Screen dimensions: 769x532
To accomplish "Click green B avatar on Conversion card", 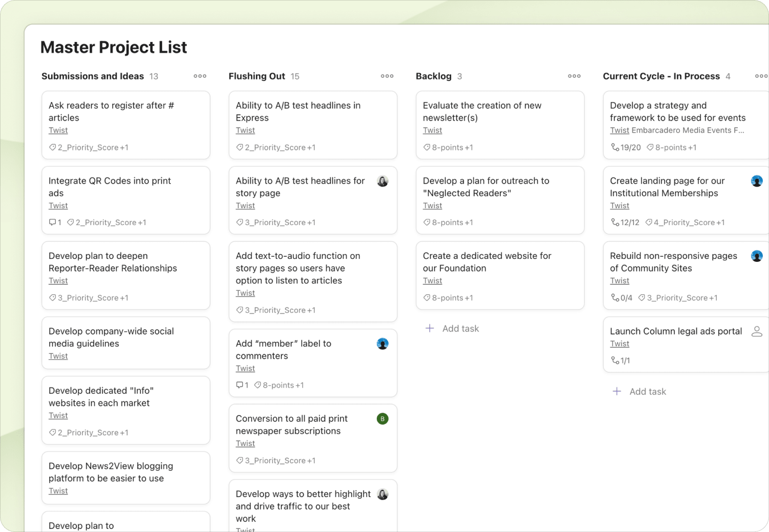I will tap(382, 419).
